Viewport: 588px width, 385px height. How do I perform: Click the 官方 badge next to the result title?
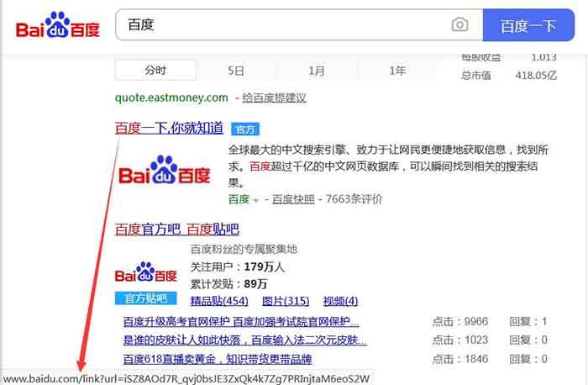coord(245,129)
